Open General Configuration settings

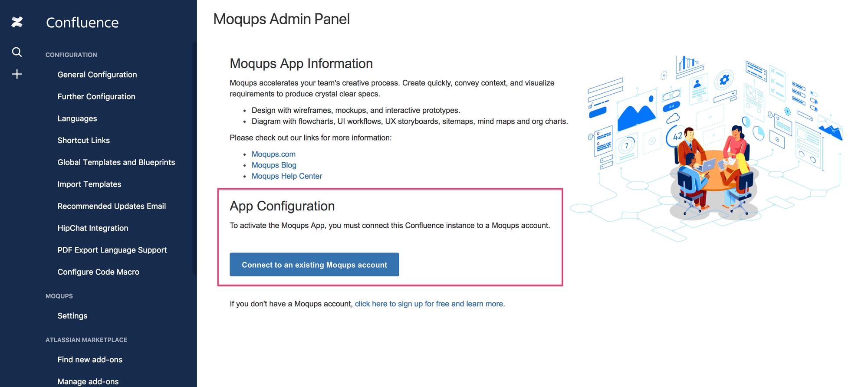point(97,75)
